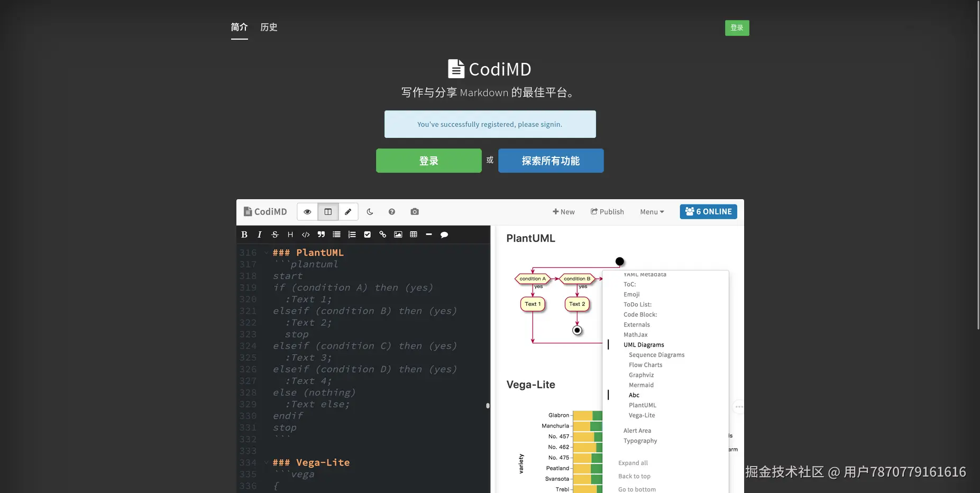This screenshot has width=980, height=493.
Task: Click the small green 登录 button in top navigation
Action: point(737,28)
